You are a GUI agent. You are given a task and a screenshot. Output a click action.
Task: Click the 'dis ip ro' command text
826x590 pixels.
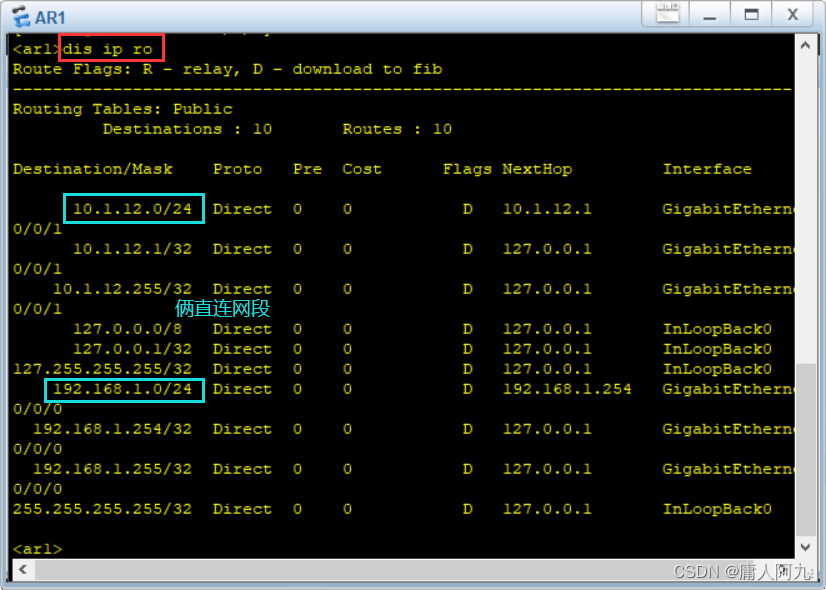click(107, 49)
